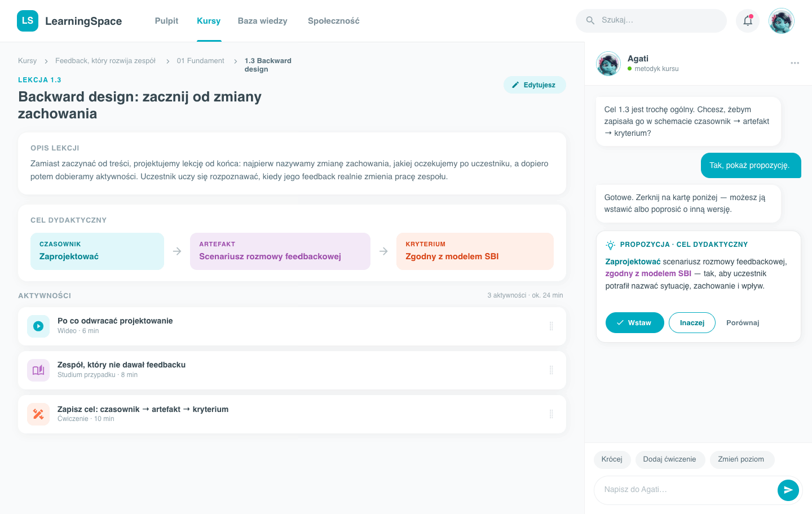Go to the Społeczność tab

(x=333, y=21)
